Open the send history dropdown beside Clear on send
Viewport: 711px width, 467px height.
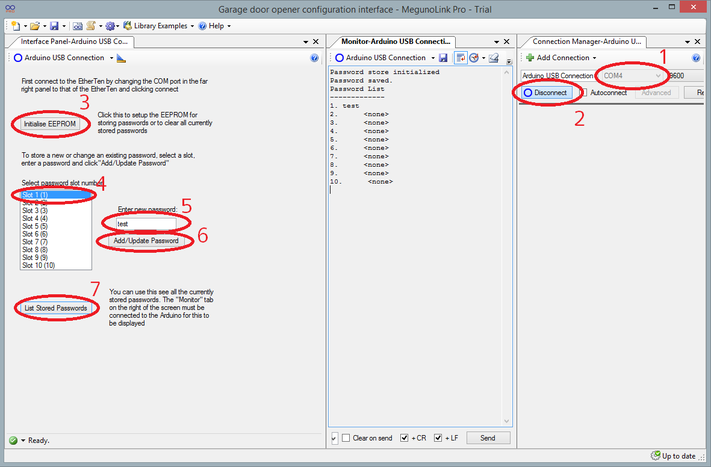coord(334,438)
